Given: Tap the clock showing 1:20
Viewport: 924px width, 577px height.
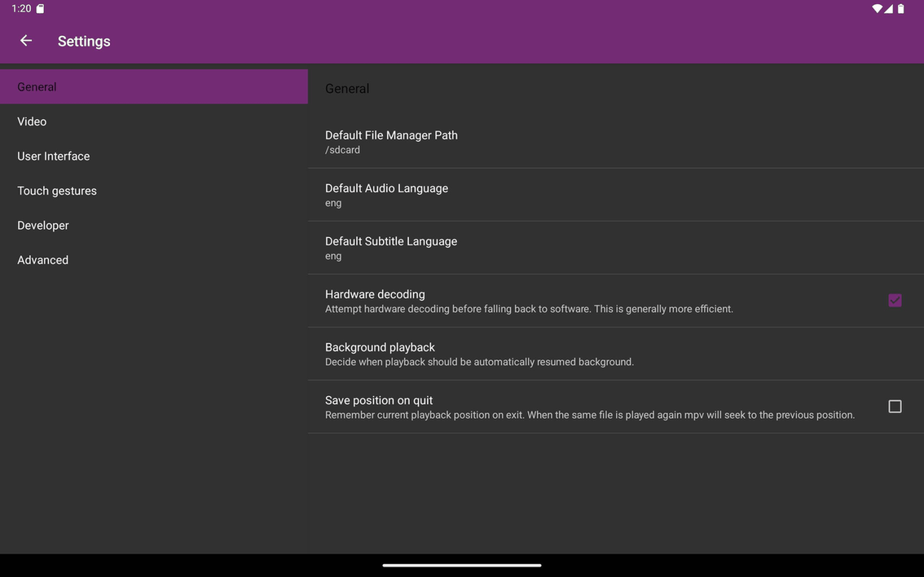Looking at the screenshot, I should coord(20,8).
